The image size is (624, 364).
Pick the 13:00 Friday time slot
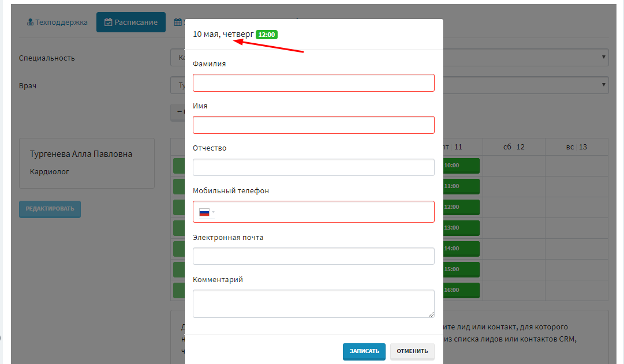pyautogui.click(x=461, y=228)
